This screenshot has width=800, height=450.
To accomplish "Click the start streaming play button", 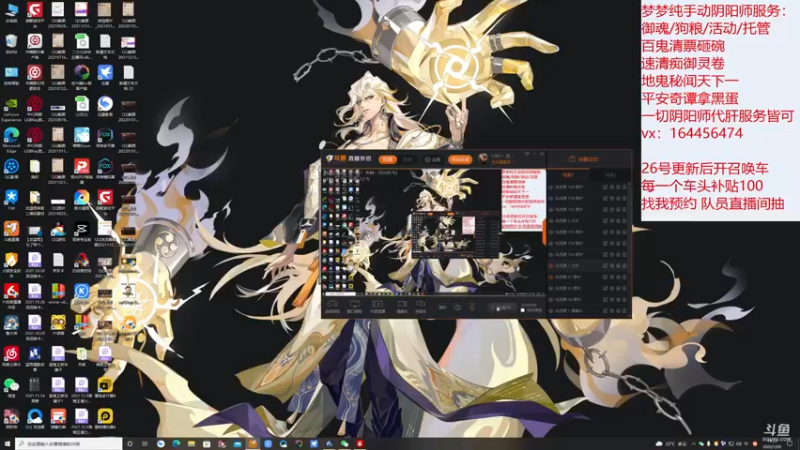I will coord(502,307).
